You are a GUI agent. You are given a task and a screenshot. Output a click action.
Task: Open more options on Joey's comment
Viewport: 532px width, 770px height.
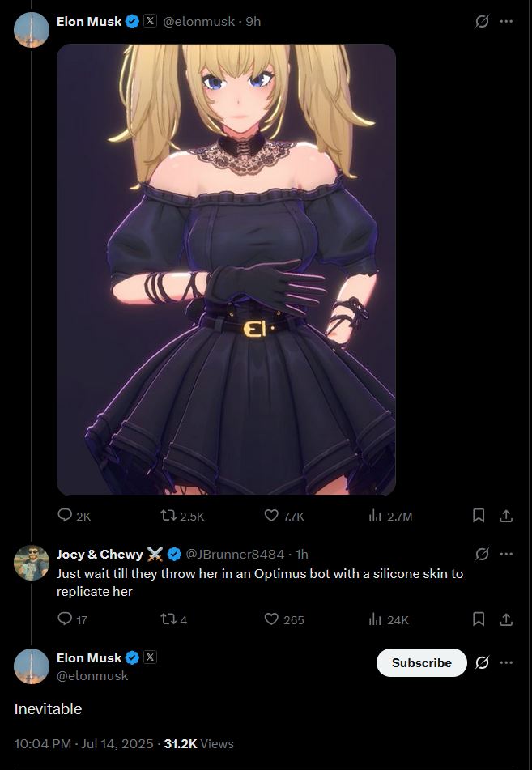pos(506,554)
